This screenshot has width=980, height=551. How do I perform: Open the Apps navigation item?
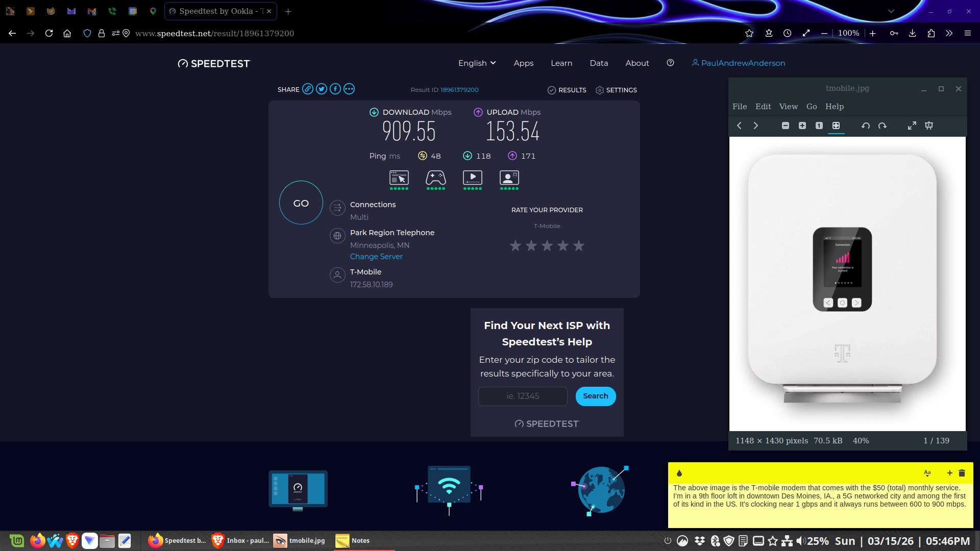pos(523,63)
